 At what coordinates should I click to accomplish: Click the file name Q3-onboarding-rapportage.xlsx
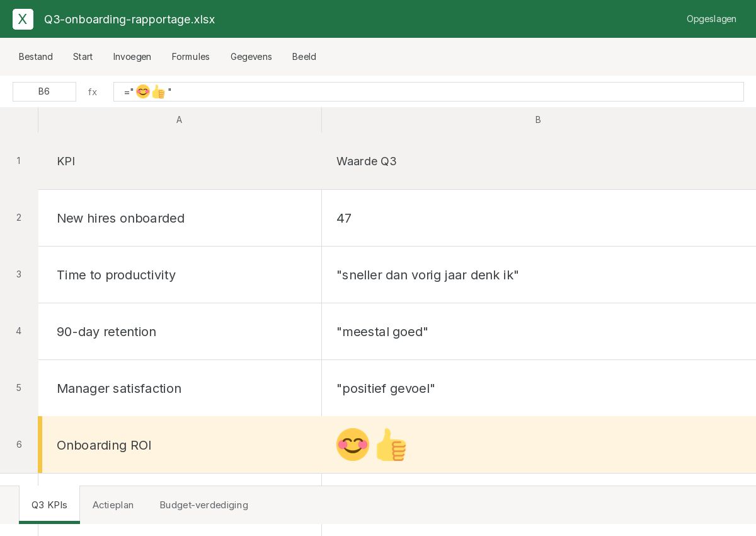(130, 20)
